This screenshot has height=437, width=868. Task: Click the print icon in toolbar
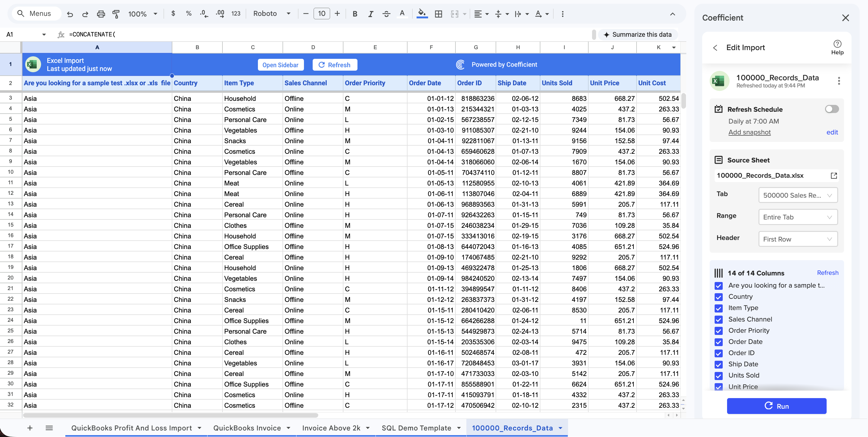tap(101, 14)
